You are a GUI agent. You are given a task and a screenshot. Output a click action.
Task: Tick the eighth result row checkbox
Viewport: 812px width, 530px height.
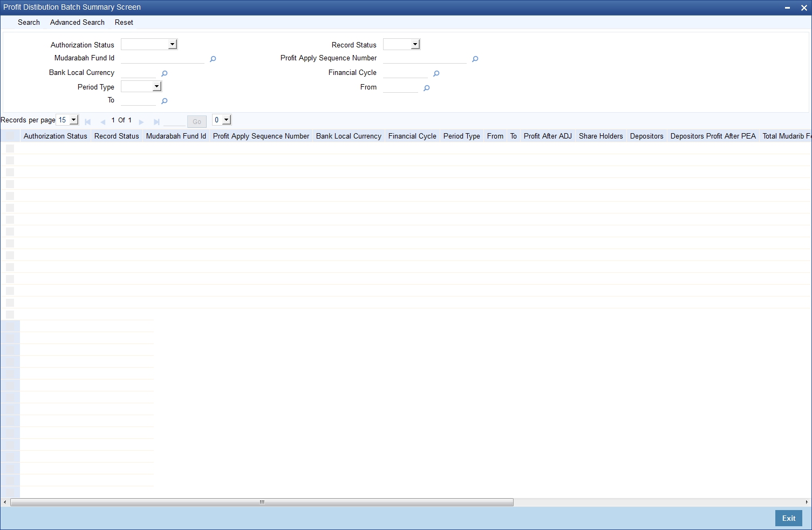[x=10, y=231]
